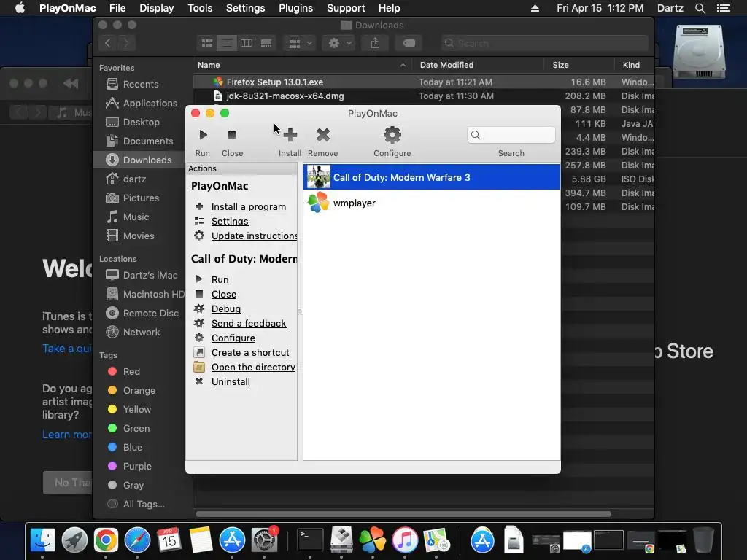This screenshot has width=747, height=560.
Task: Click the Apple menu icon
Action: point(20,8)
